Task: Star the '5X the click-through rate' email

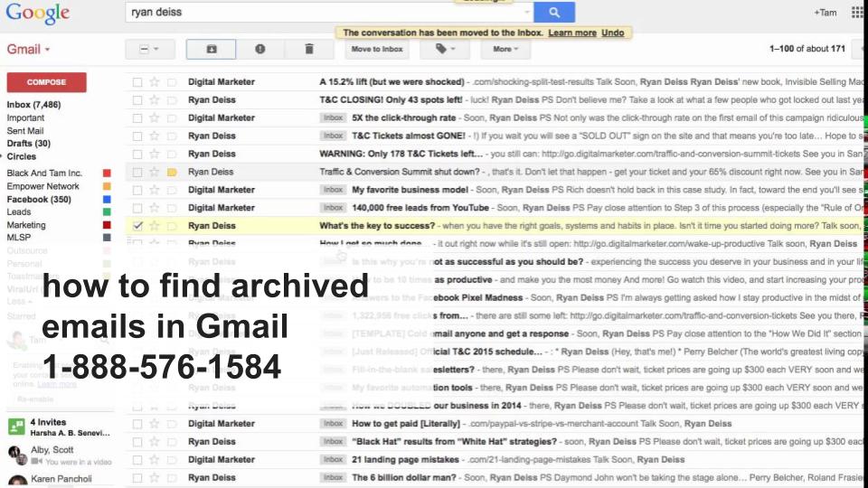Action: coord(155,117)
